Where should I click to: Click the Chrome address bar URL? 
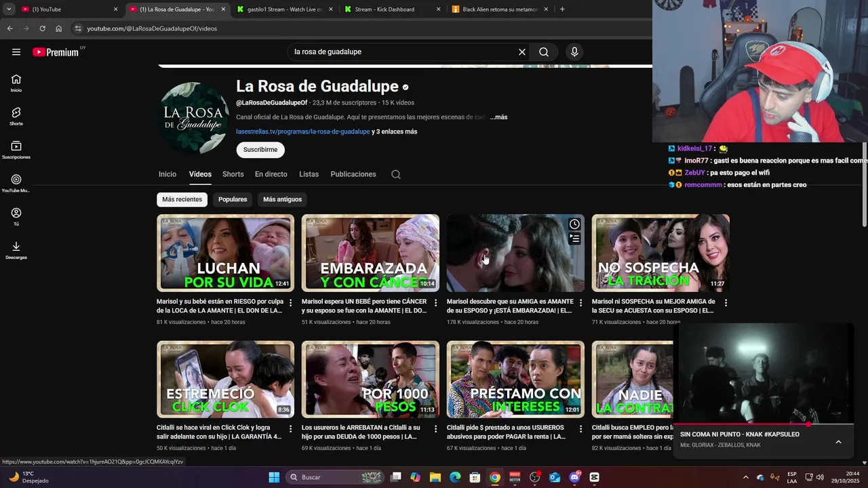point(152,28)
